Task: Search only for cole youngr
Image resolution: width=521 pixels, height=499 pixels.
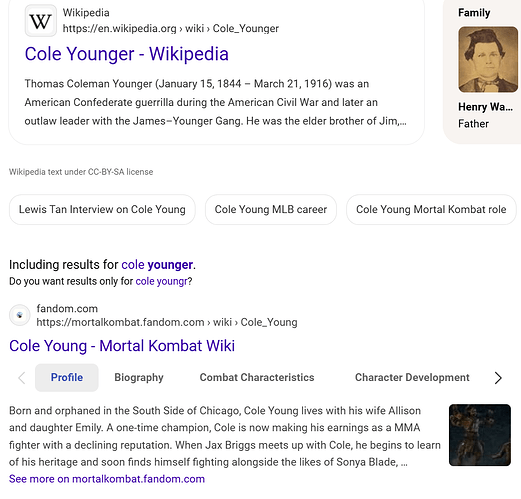Action: 162,281
